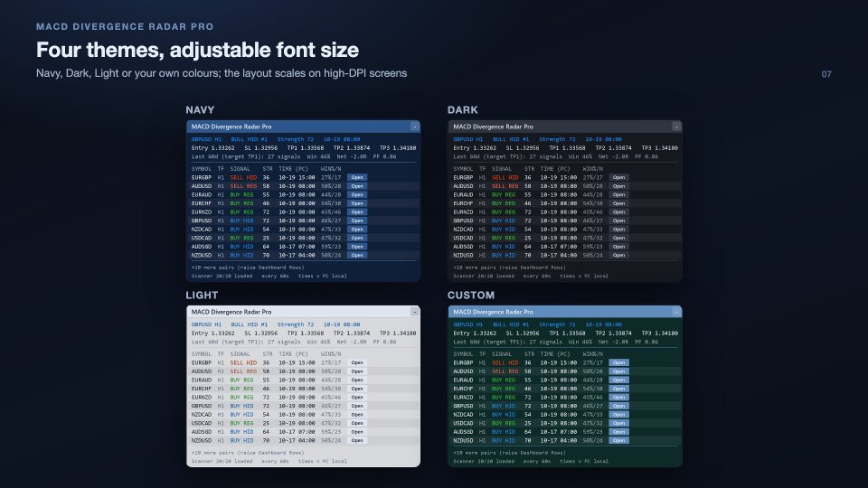Click the SIGNAL column header in Light panel
This screenshot has width=868, height=488.
pos(240,354)
